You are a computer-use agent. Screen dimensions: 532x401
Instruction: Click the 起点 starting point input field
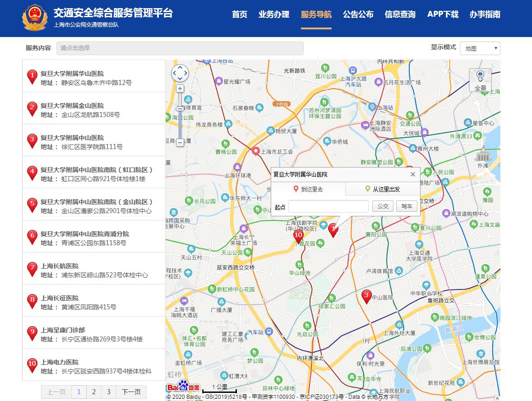[328, 206]
